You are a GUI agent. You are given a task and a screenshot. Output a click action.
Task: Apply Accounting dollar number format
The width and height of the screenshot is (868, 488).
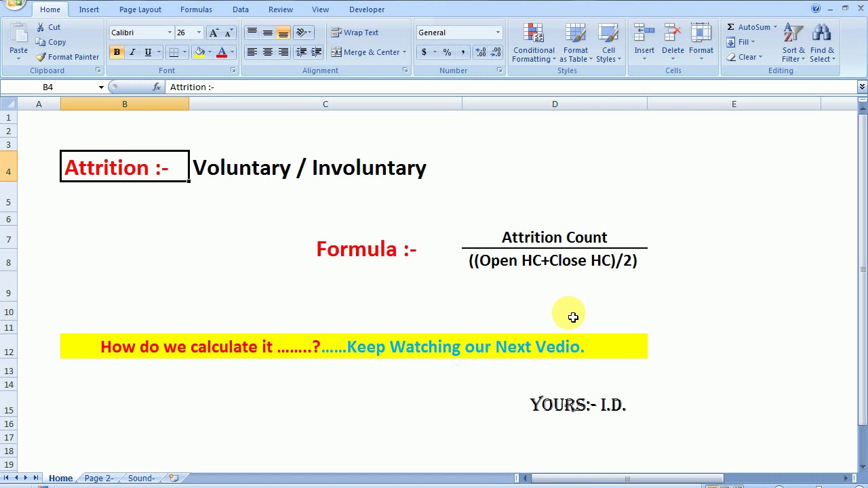coord(425,52)
